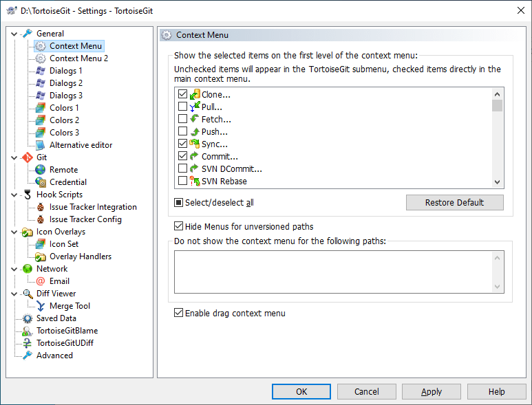
Task: Click the Dialogs 1 windows-flag icon
Action: point(41,71)
